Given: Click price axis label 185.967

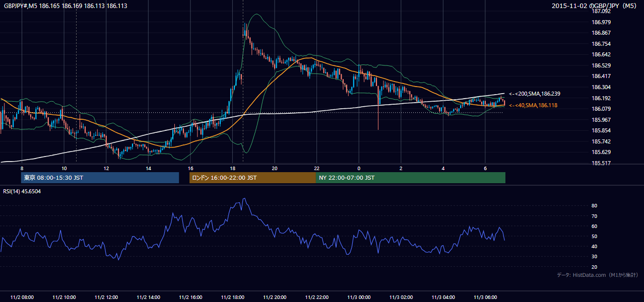Looking at the screenshot, I should pos(600,120).
